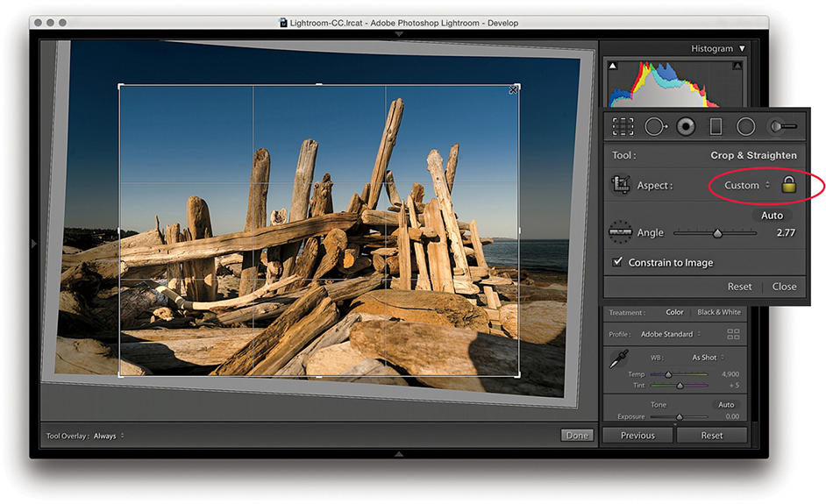The width and height of the screenshot is (826, 504).
Task: Select the Spot Removal tool
Action: pos(655,126)
